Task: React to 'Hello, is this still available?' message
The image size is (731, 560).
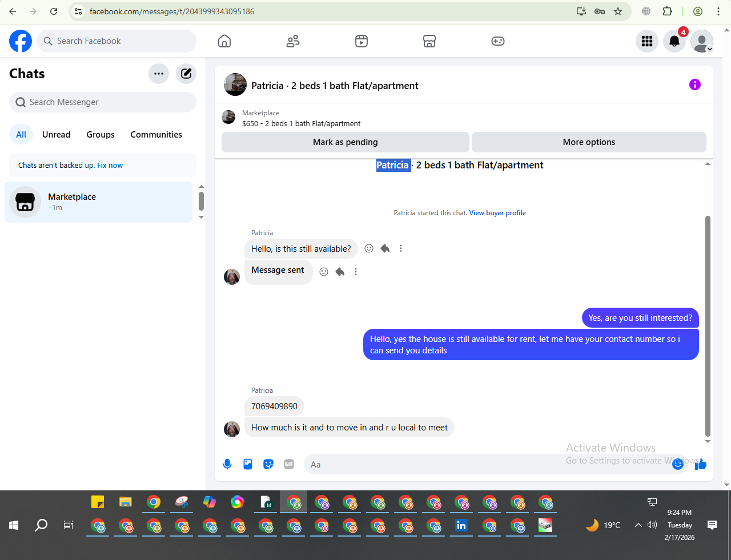Action: point(369,248)
